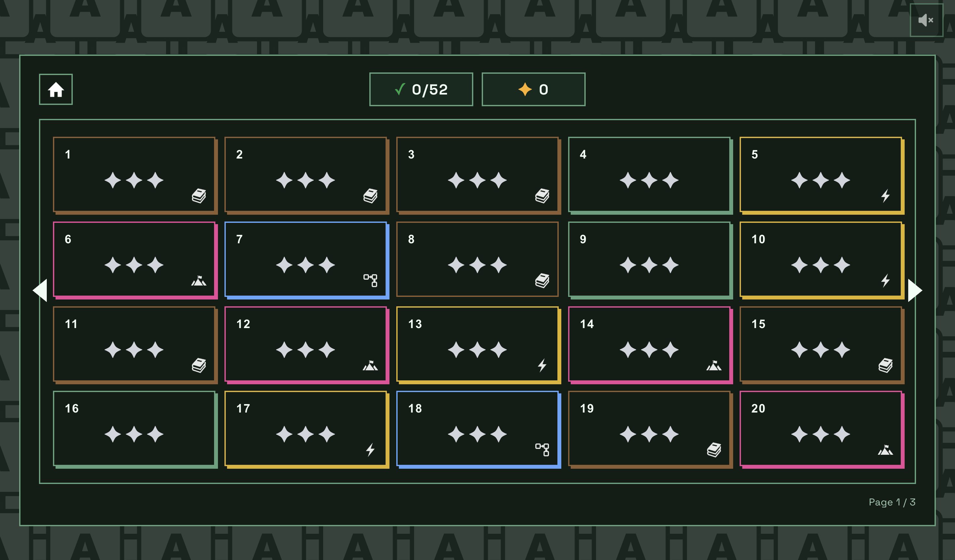Click the books icon on level 19

714,450
